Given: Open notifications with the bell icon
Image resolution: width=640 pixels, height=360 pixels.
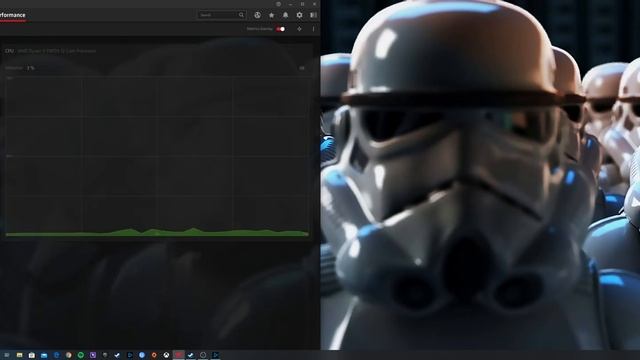Looking at the screenshot, I should [285, 15].
